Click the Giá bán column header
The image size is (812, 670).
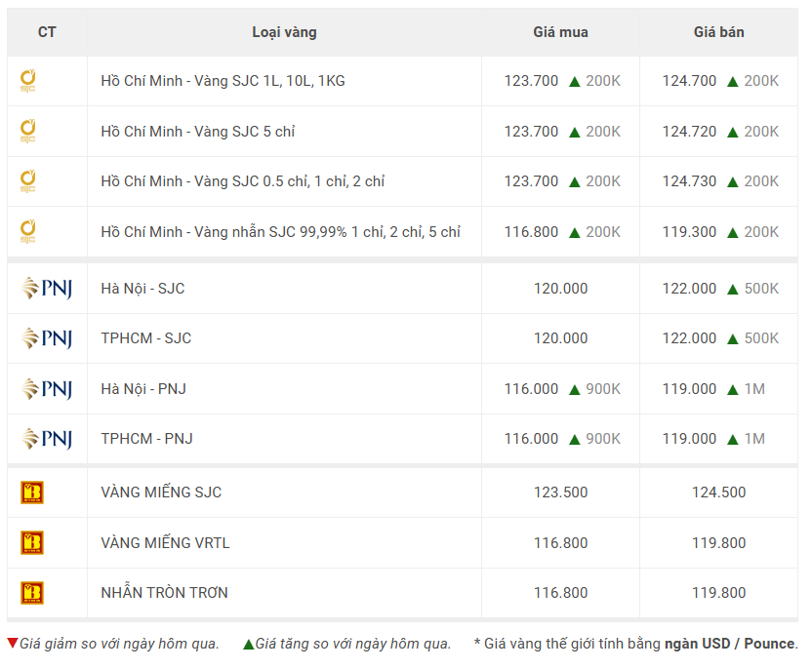click(718, 32)
